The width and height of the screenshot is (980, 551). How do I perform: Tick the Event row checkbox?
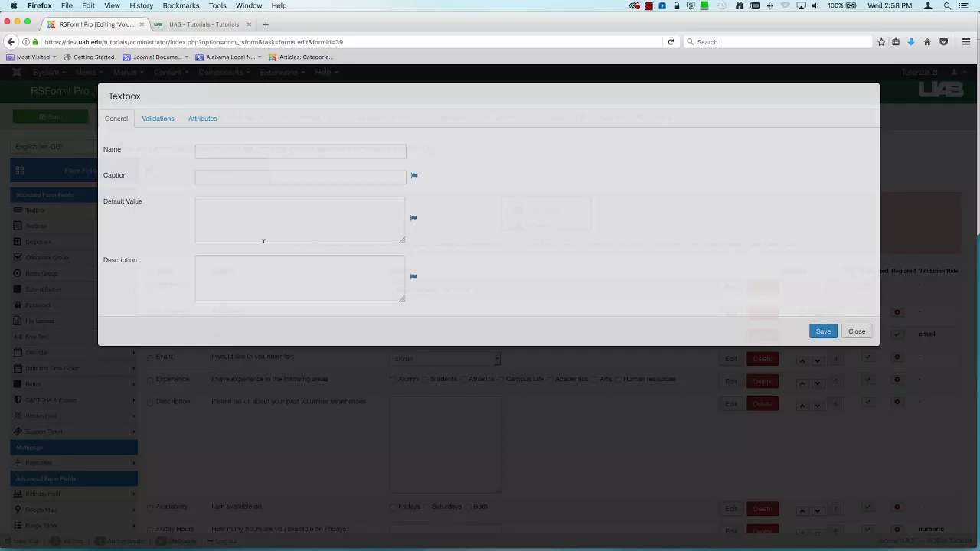tap(150, 357)
